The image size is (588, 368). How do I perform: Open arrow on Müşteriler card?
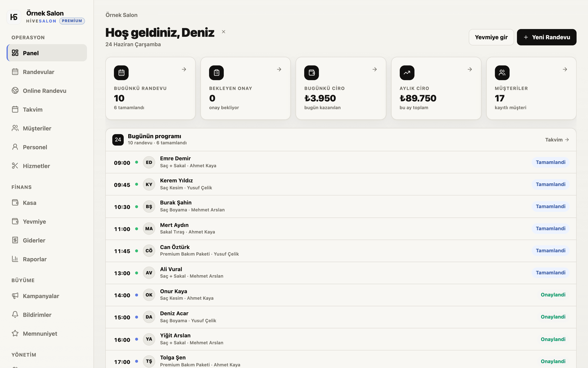click(x=565, y=69)
